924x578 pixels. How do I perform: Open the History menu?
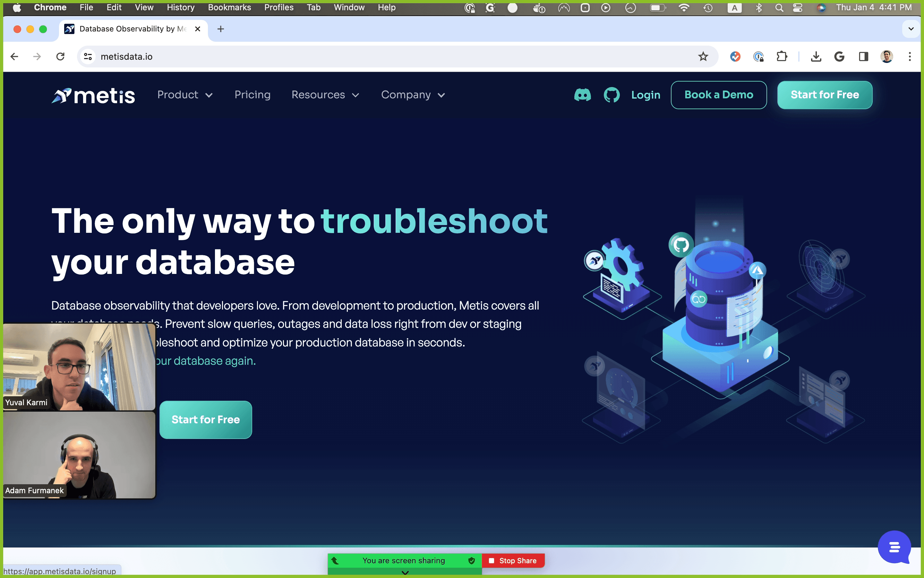(181, 8)
